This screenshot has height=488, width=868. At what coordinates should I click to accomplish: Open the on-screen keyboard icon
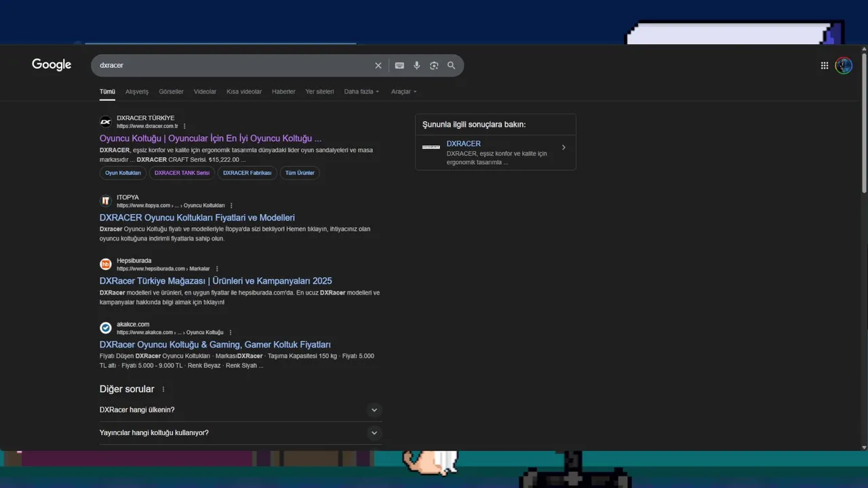tap(399, 66)
